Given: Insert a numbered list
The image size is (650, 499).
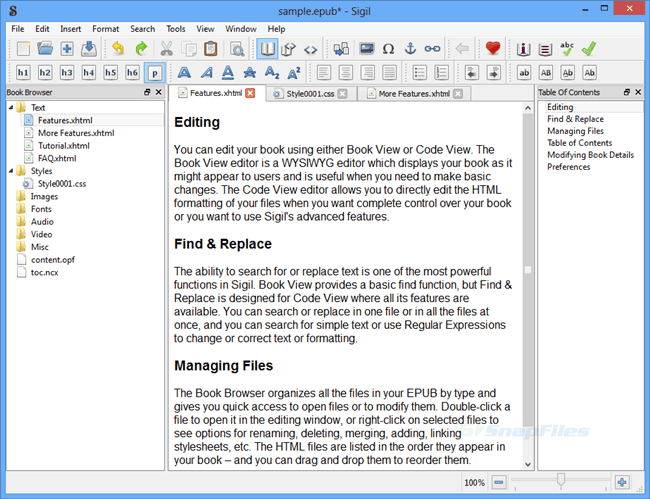Looking at the screenshot, I should pyautogui.click(x=441, y=73).
